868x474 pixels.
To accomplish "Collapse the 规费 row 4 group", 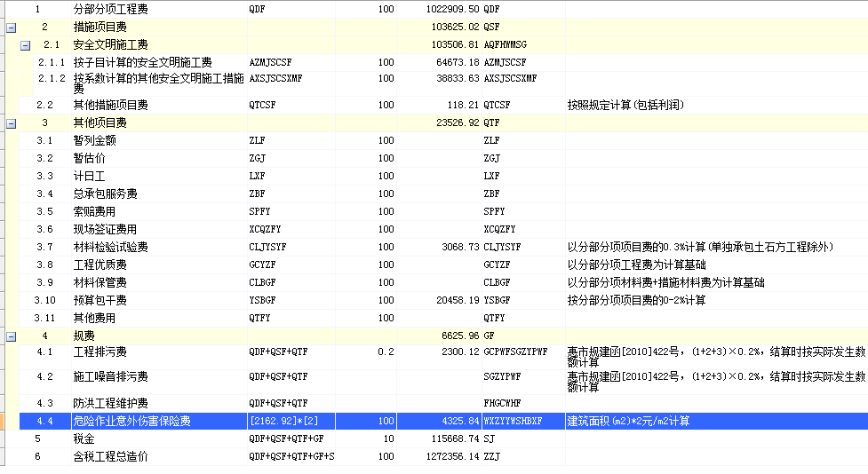I will (x=11, y=336).
